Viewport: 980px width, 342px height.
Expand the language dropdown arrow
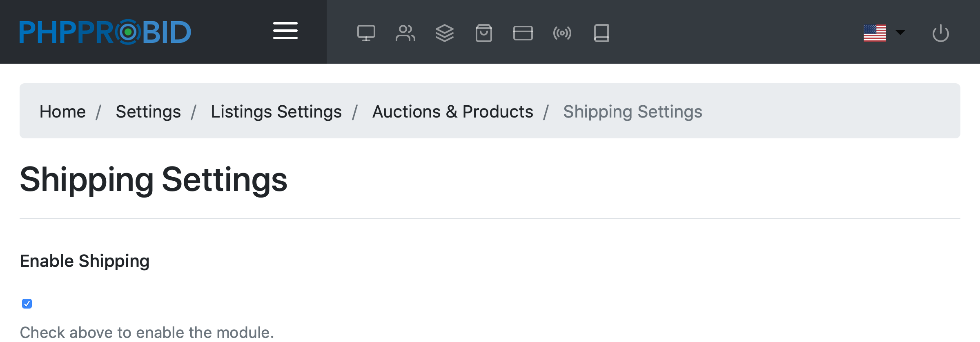coord(900,32)
